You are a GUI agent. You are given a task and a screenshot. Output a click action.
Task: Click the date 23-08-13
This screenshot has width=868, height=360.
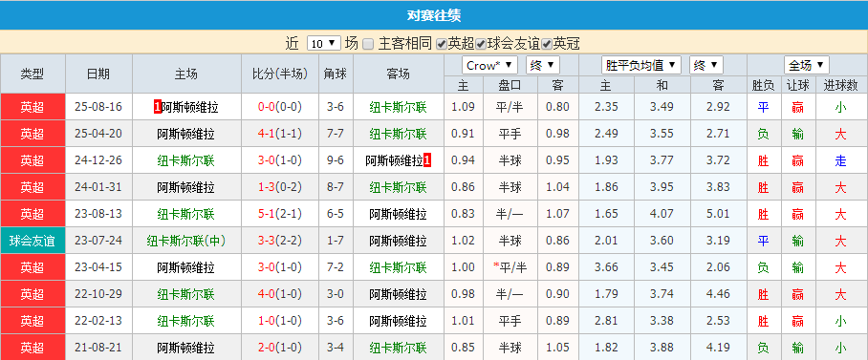pyautogui.click(x=98, y=214)
